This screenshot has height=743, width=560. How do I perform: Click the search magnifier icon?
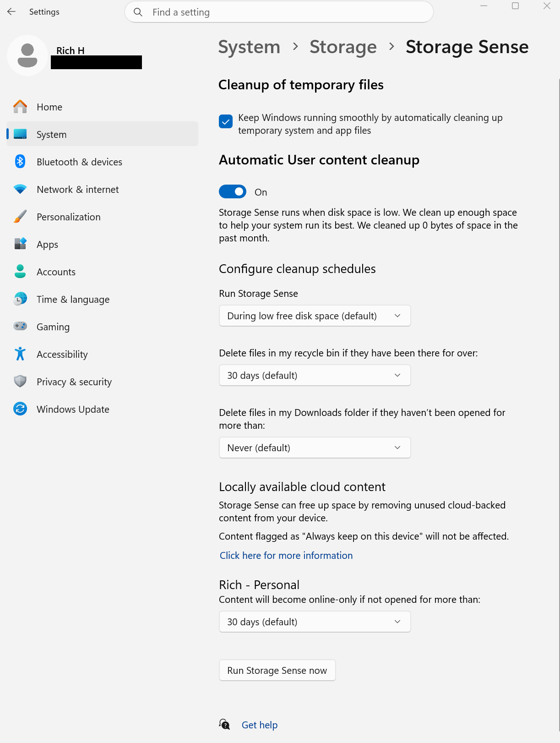point(138,12)
